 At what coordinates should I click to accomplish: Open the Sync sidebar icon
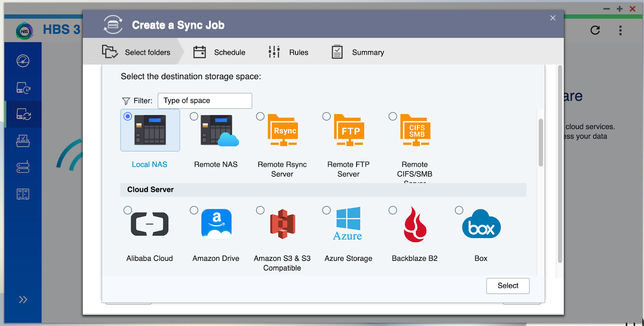tap(23, 114)
